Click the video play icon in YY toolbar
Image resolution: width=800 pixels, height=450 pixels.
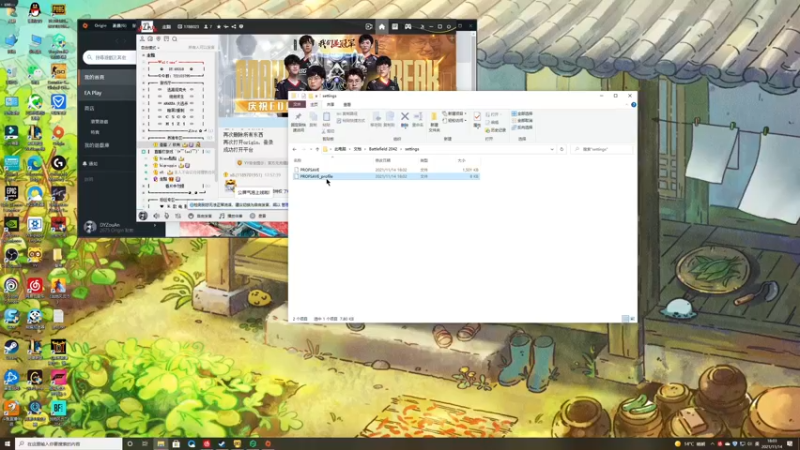point(369,27)
